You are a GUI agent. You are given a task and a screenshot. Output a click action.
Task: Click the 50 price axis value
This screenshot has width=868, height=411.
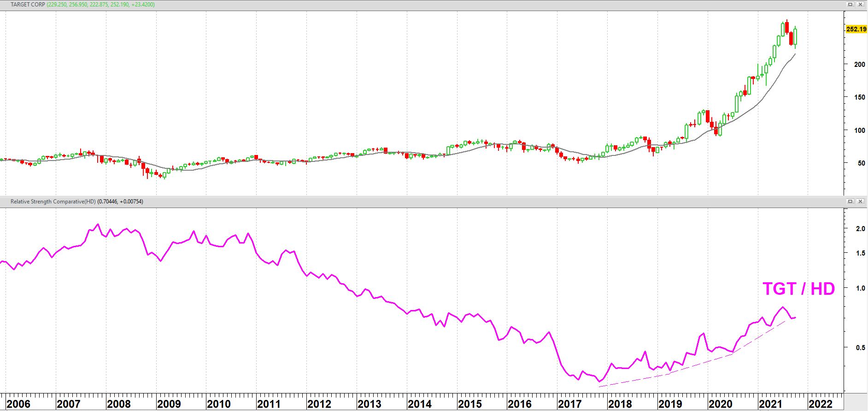tap(861, 163)
